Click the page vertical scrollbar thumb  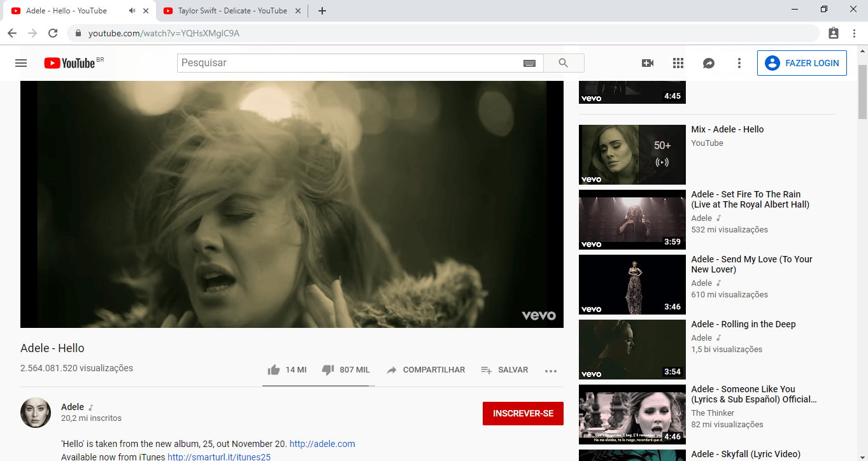click(862, 92)
